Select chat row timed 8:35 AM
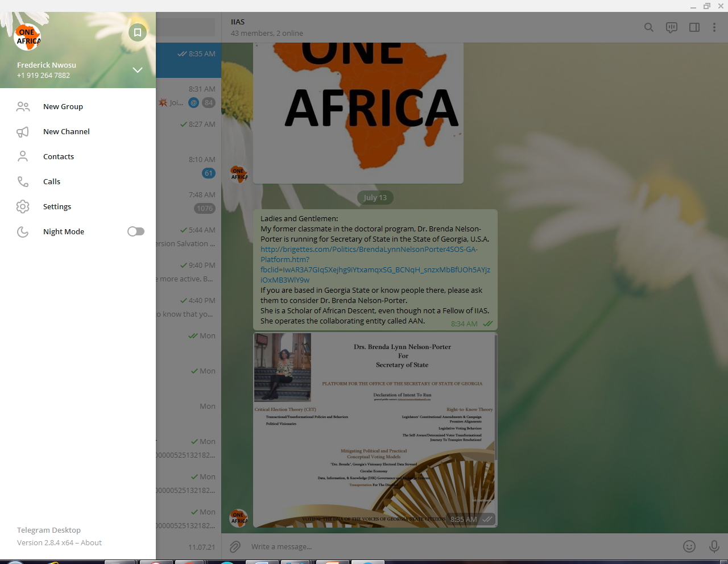Image resolution: width=728 pixels, height=564 pixels. click(188, 60)
